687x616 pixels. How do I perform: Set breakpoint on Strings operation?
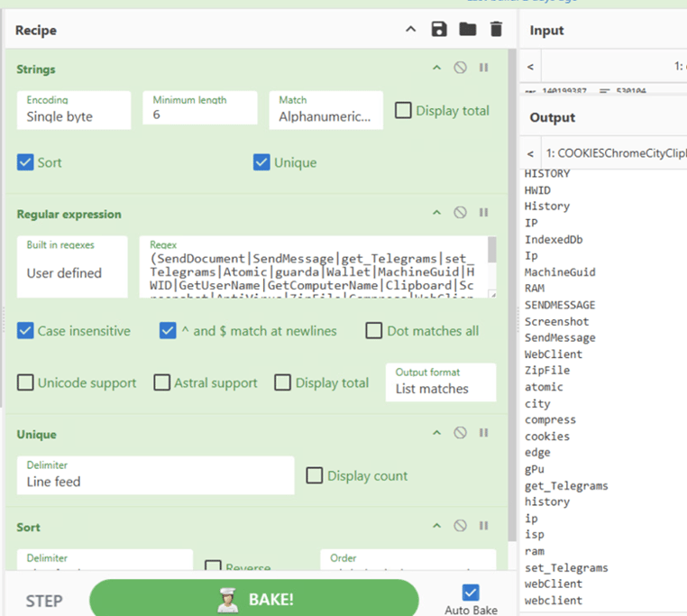click(484, 68)
